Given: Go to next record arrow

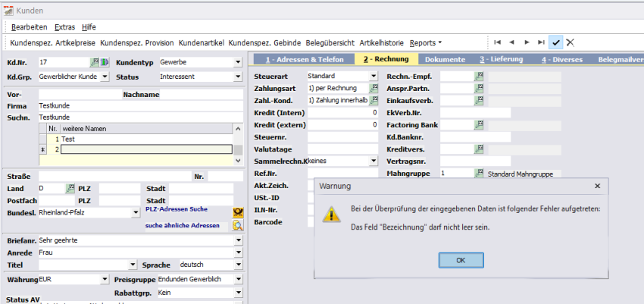Looking at the screenshot, I should coord(527,42).
